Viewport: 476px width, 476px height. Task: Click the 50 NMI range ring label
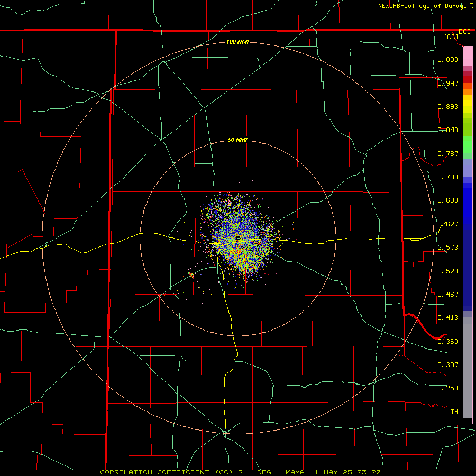tap(237, 140)
